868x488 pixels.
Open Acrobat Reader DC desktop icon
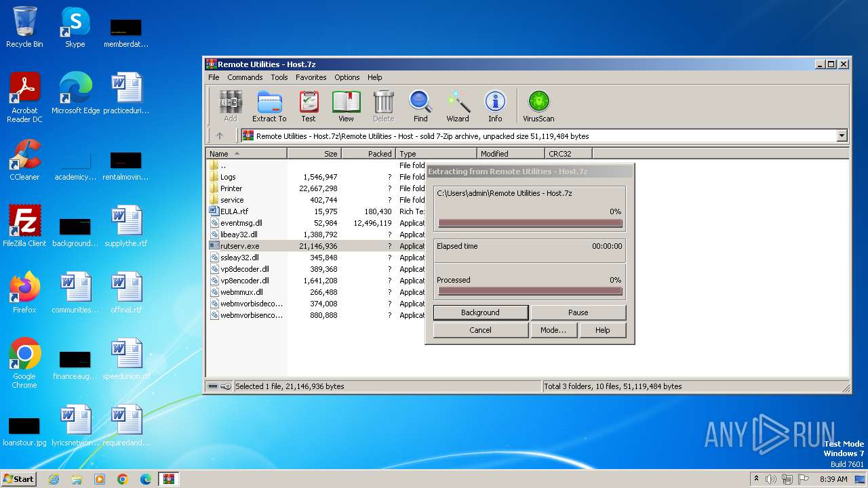[x=24, y=98]
